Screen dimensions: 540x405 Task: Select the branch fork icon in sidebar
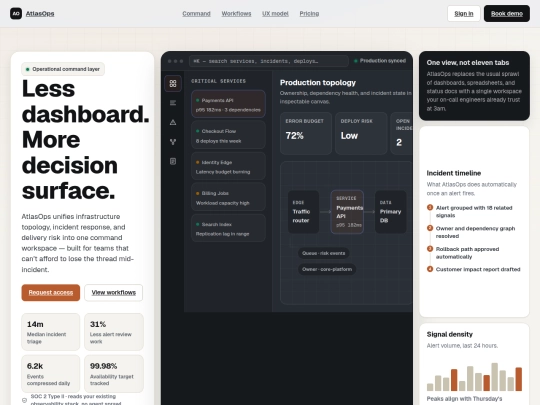click(173, 142)
